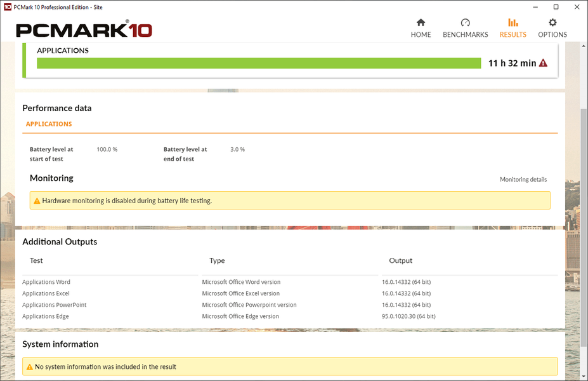Click the Battery level at end of test label

[185, 154]
